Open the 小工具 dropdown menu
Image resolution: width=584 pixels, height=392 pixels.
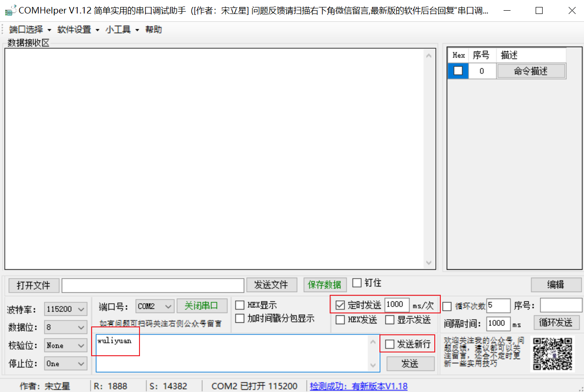[118, 29]
